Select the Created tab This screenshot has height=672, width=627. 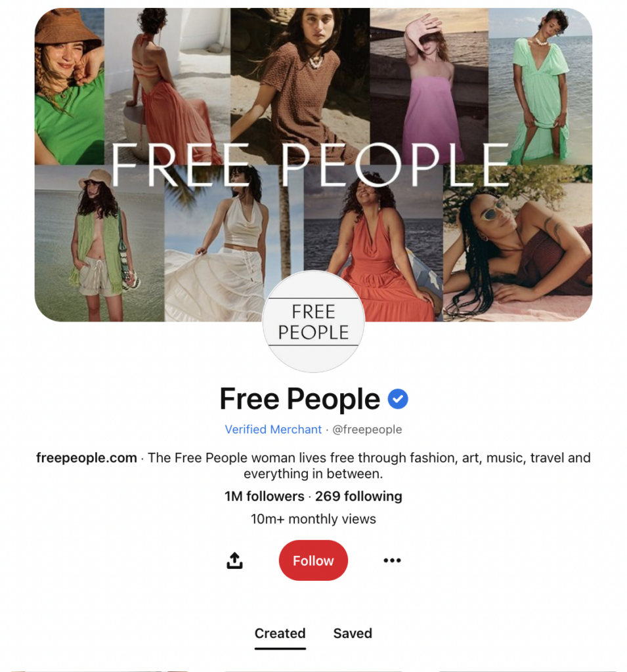[x=280, y=633]
